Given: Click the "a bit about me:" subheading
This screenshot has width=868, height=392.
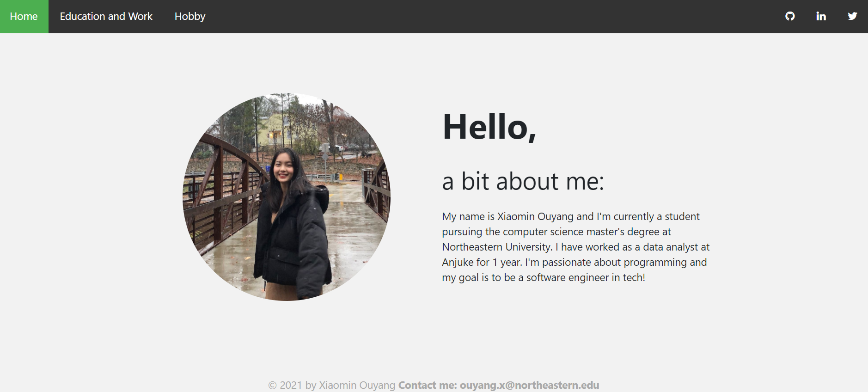Looking at the screenshot, I should 523,181.
